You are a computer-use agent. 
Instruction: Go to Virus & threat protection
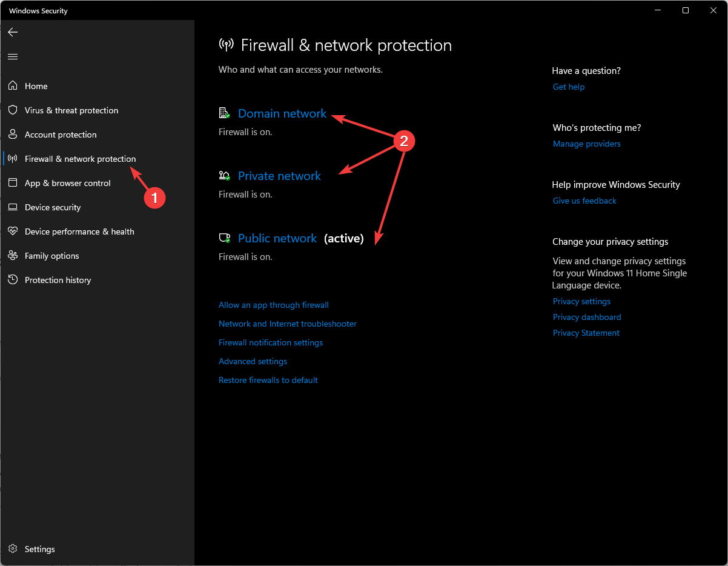click(71, 110)
